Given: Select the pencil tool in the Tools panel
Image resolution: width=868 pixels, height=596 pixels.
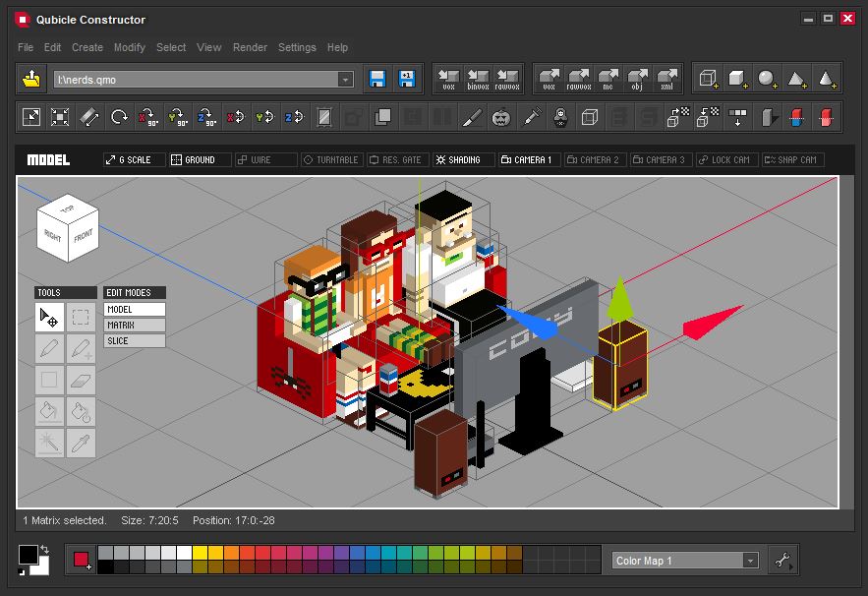Looking at the screenshot, I should point(50,348).
